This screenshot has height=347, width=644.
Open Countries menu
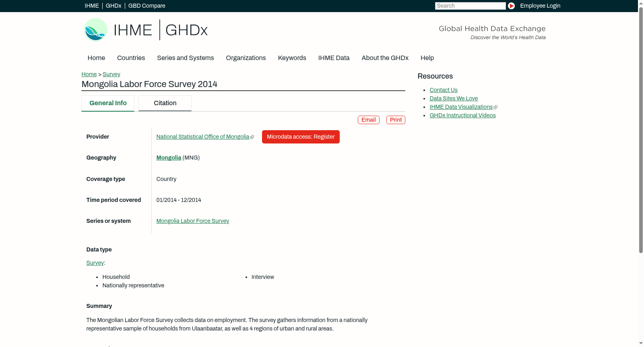131,58
